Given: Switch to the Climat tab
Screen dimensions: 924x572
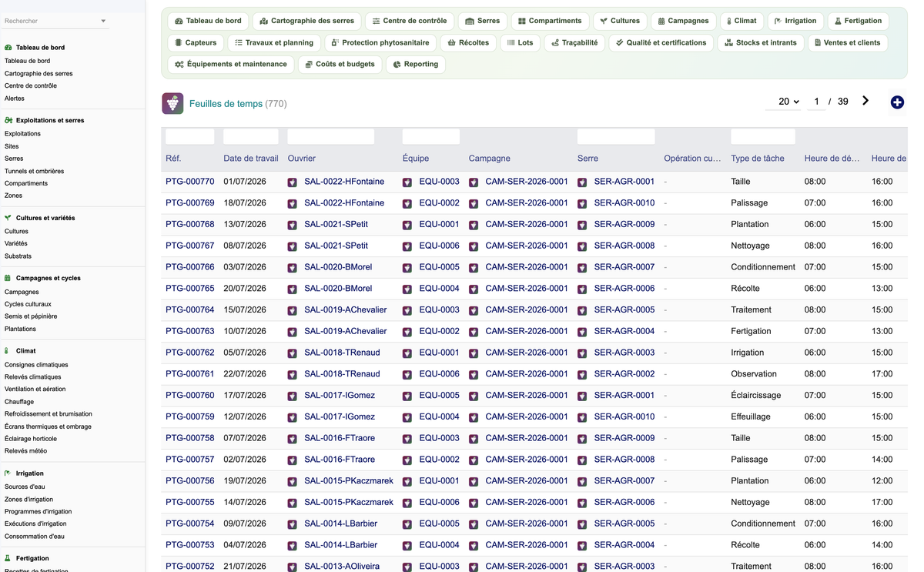Looking at the screenshot, I should tap(742, 21).
